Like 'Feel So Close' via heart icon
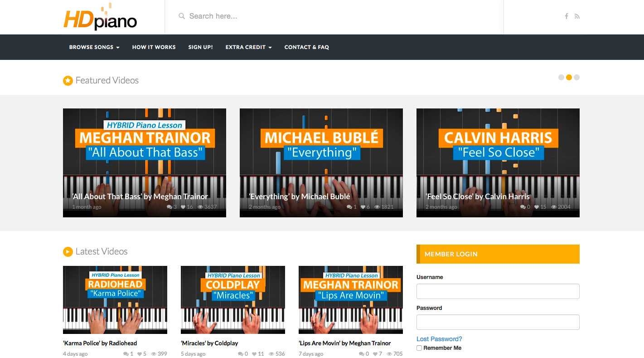 (537, 207)
